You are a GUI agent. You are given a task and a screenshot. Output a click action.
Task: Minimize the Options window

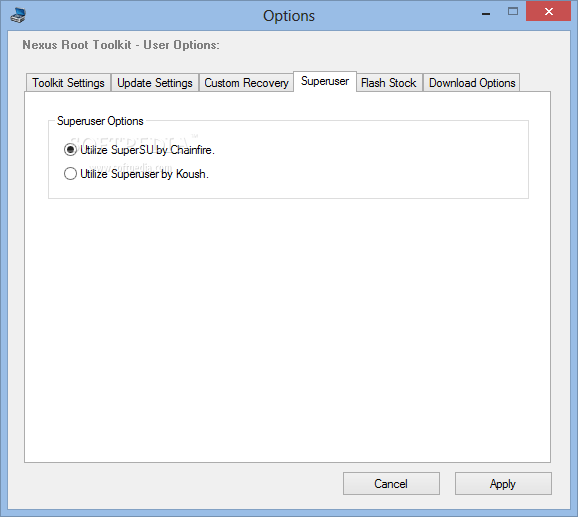coord(486,13)
